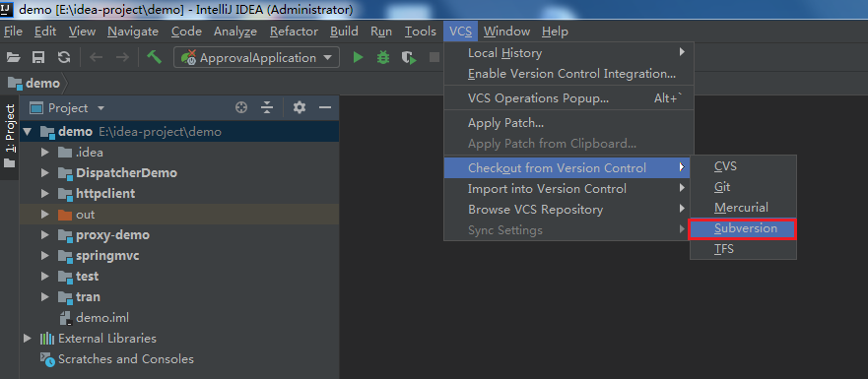868x379 pixels.
Task: Click the Run with Coverage icon
Action: [409, 57]
